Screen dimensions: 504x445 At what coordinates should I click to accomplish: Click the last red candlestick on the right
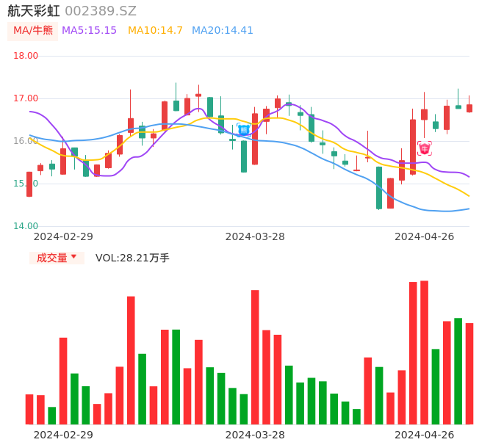(x=469, y=108)
